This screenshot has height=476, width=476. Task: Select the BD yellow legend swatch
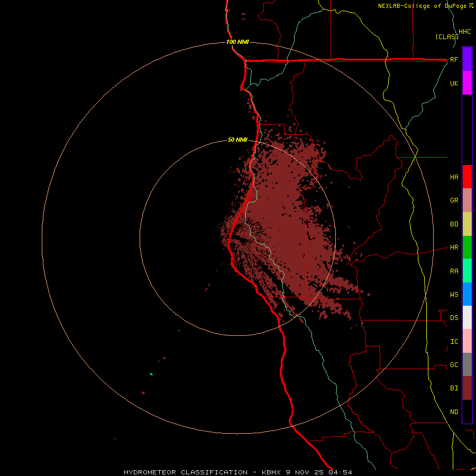[467, 224]
